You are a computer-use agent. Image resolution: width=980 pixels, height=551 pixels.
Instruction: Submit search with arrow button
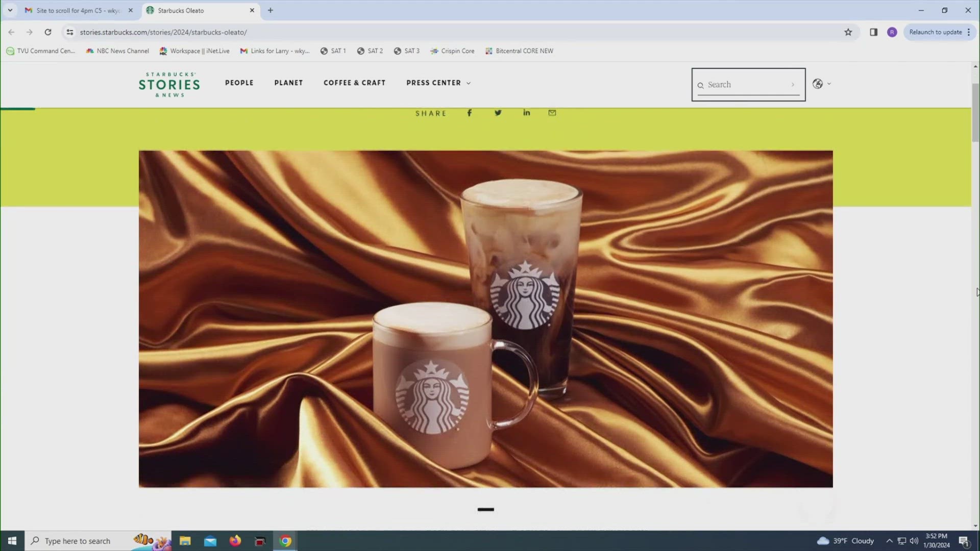click(793, 85)
